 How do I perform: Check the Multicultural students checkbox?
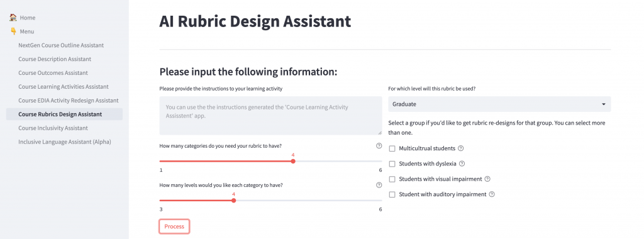point(392,148)
